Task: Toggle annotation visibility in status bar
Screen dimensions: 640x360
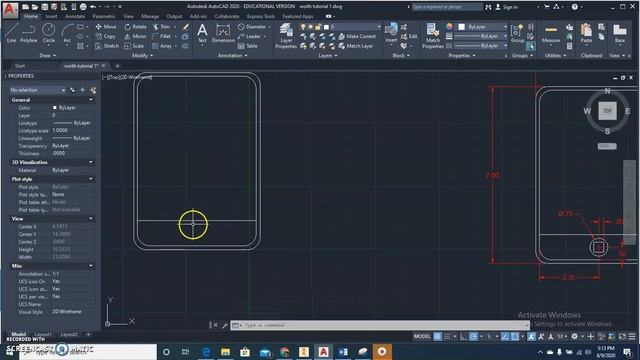Action: pyautogui.click(x=531, y=336)
